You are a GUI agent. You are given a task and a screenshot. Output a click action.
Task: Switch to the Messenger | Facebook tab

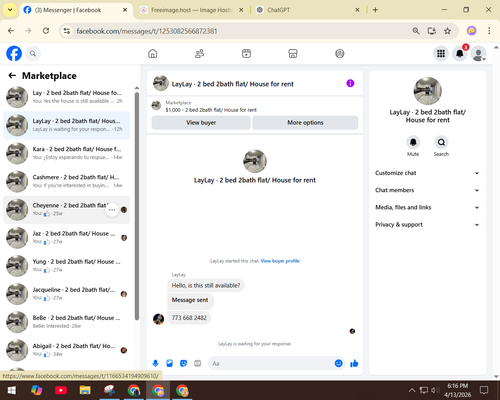(75, 10)
